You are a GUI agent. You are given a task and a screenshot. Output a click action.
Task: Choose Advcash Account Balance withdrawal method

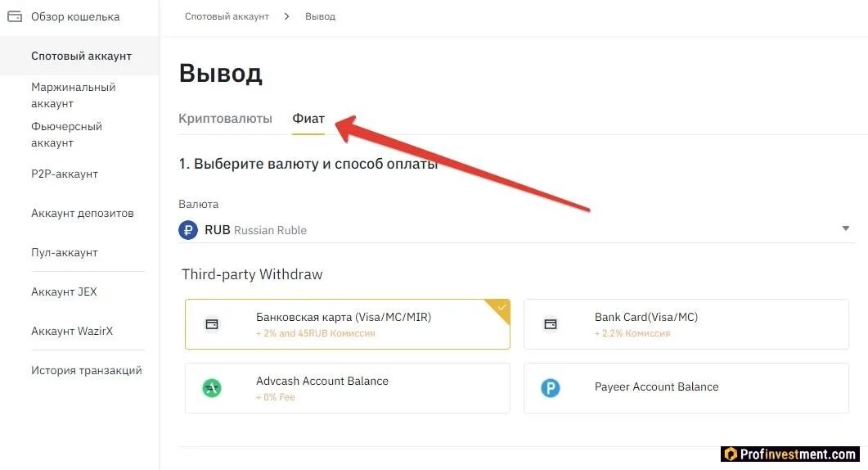348,388
